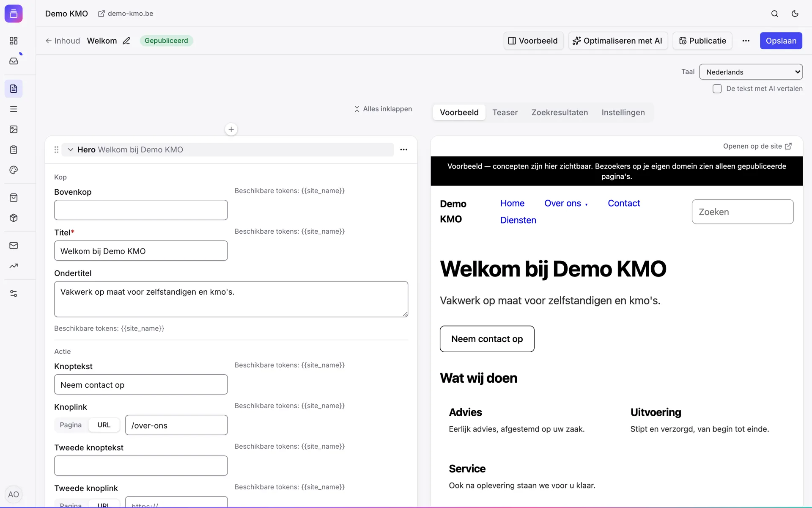Screen dimensions: 812x508
Task: Go back to Inhoud
Action: (63, 41)
